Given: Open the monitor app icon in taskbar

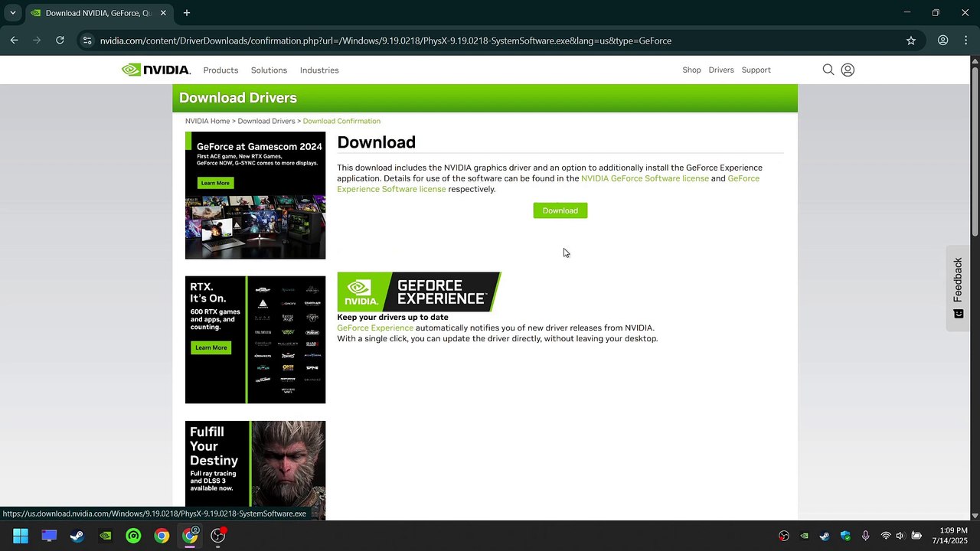Looking at the screenshot, I should (x=49, y=536).
